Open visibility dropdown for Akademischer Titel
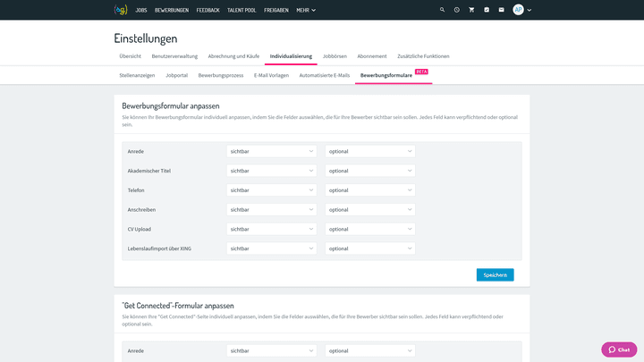 [271, 171]
